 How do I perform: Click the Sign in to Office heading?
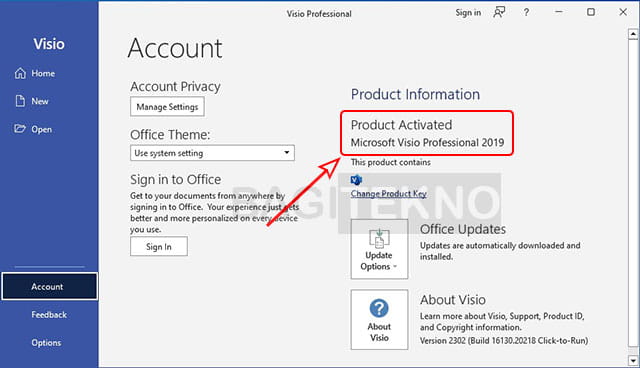(176, 180)
